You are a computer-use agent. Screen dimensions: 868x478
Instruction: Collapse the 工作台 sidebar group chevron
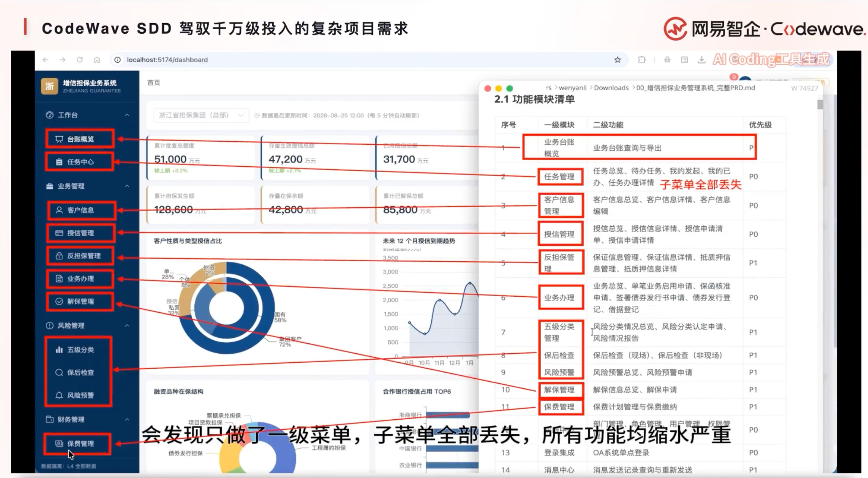pyautogui.click(x=127, y=115)
